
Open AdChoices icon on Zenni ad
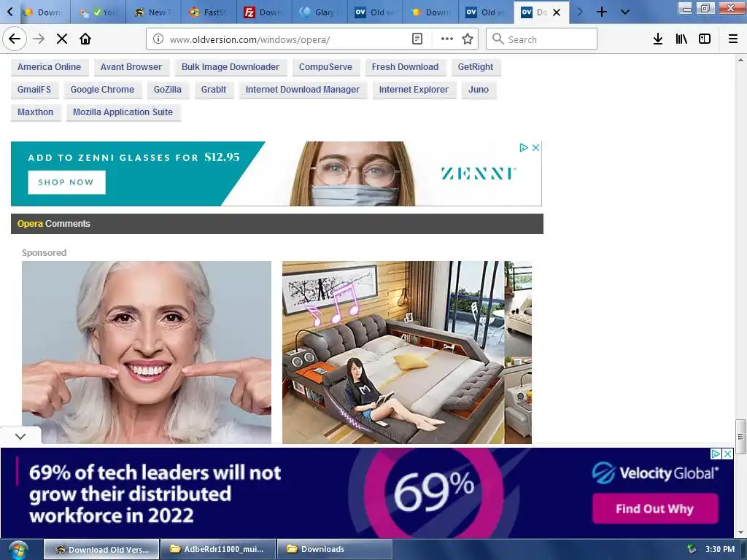tap(524, 147)
